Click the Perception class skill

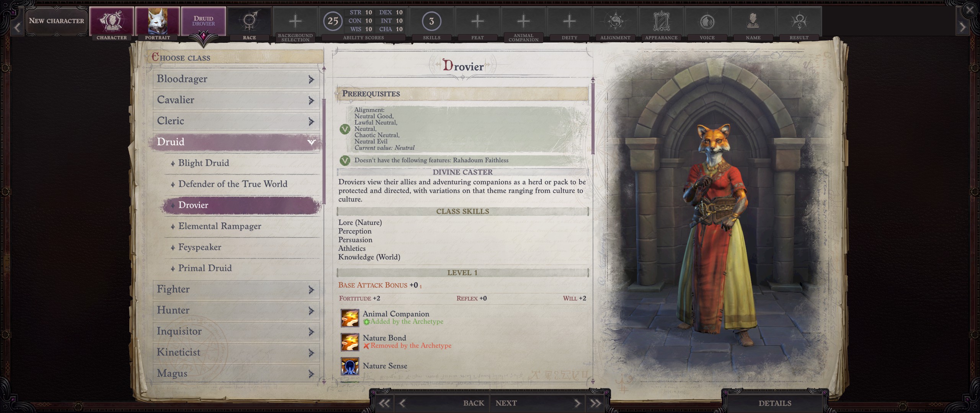[355, 231]
